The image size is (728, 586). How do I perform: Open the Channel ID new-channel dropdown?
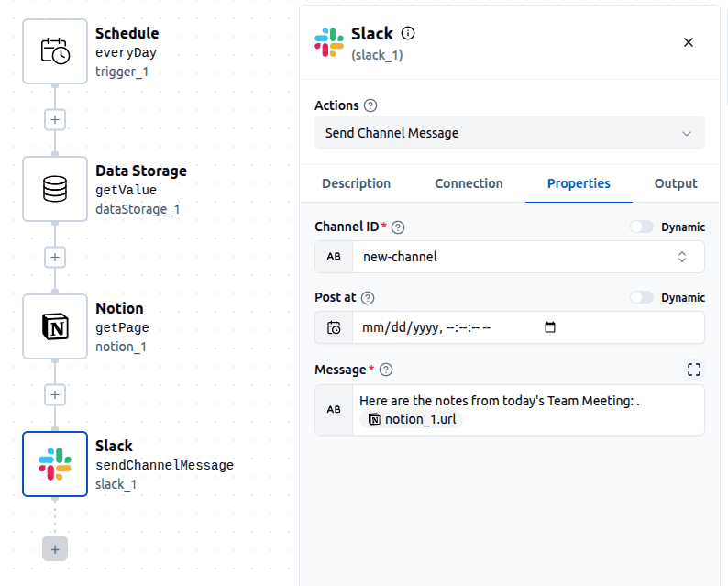(x=528, y=257)
